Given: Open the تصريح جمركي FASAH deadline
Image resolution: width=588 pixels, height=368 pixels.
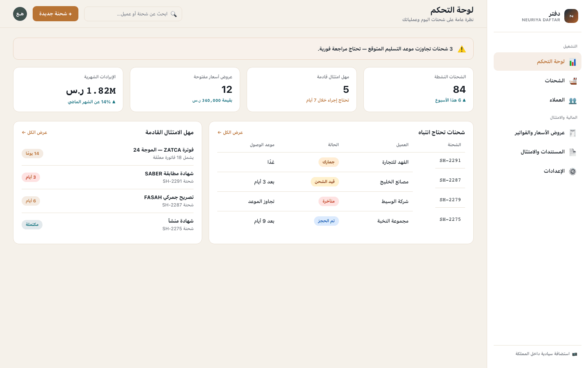Looking at the screenshot, I should coord(108,201).
